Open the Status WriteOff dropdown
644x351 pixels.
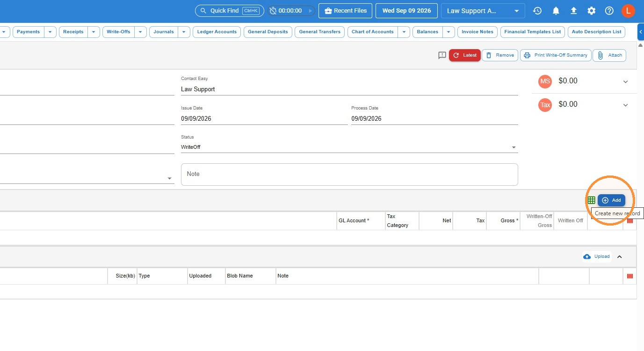[x=349, y=147]
